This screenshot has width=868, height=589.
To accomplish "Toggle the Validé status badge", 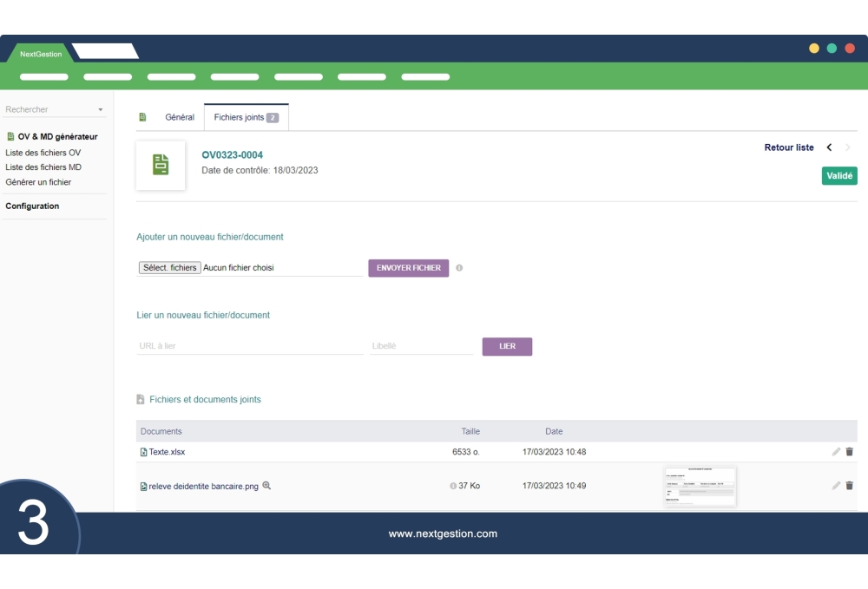I will 840,175.
